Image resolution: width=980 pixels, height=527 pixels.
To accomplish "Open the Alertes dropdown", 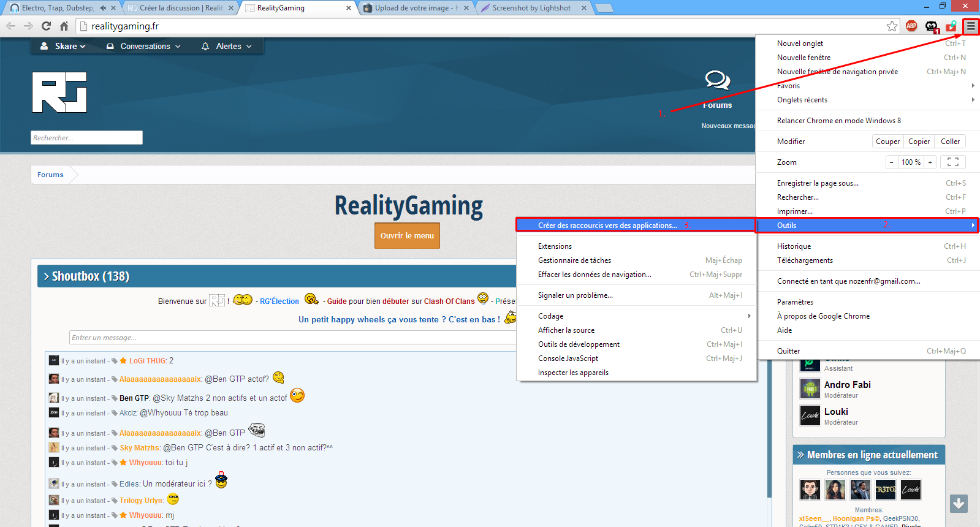I will click(x=227, y=46).
